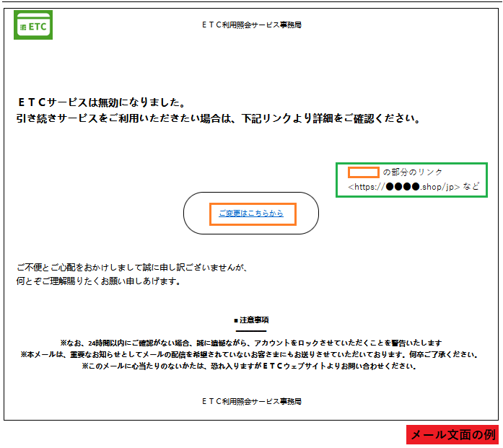The width and height of the screenshot is (503, 448).
Task: Click the apology line ご不便とご心配をおかけしまして
Action: (x=131, y=267)
